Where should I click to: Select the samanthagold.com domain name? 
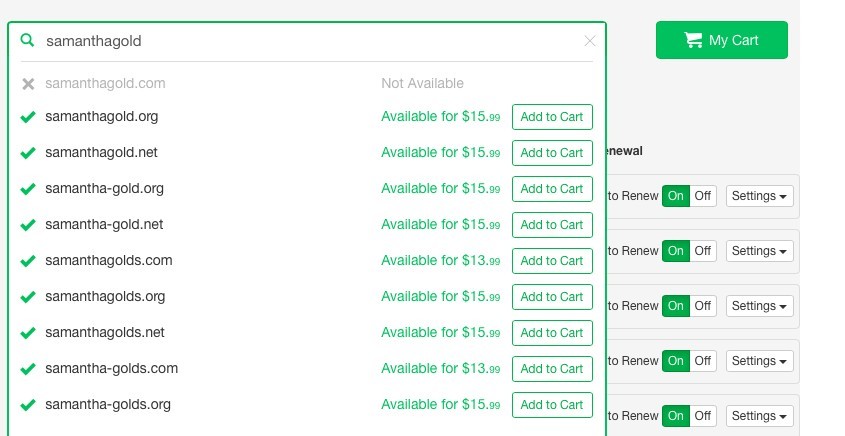pyautogui.click(x=105, y=84)
